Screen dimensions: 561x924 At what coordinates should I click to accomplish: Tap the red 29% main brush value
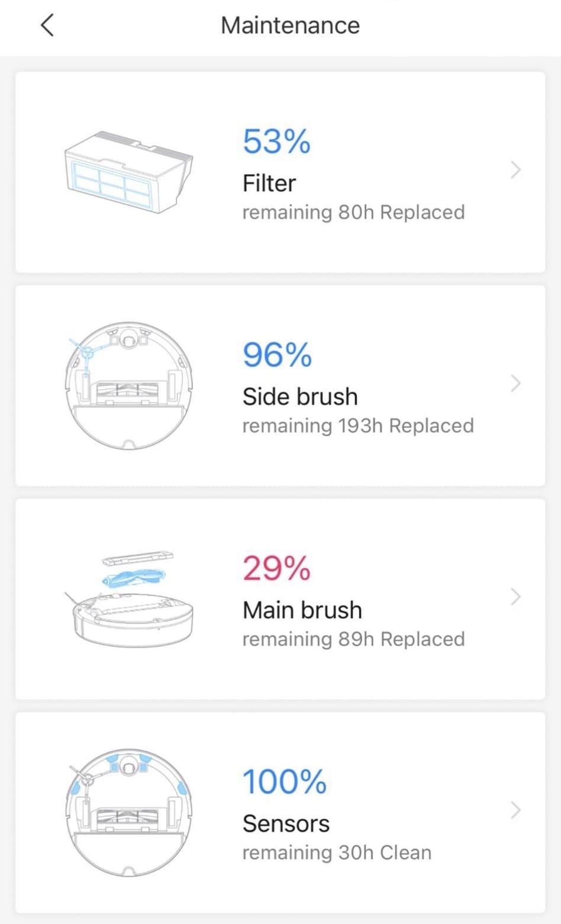(276, 569)
